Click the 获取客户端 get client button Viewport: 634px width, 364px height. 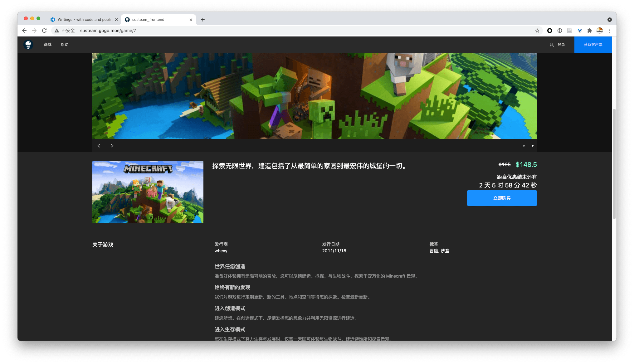click(x=593, y=45)
